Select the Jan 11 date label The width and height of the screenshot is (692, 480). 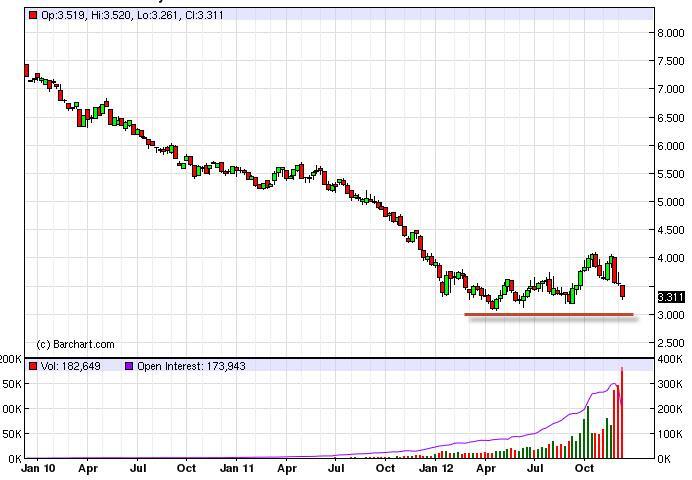tap(237, 467)
